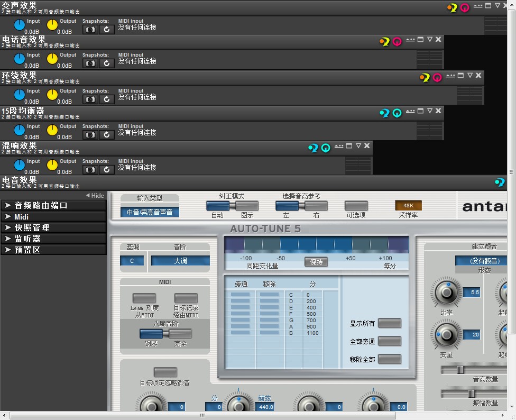Screen dimensions: 516x420
Task: Click 显示所有 button
Action: coord(390,323)
